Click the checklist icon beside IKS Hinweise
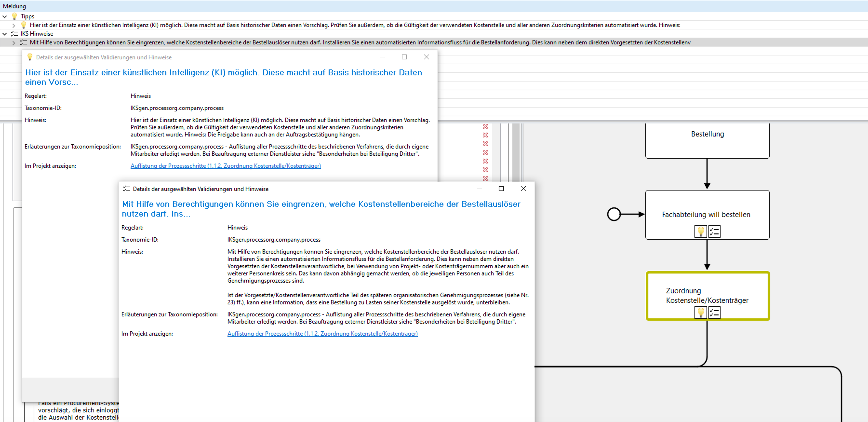 pyautogui.click(x=14, y=34)
